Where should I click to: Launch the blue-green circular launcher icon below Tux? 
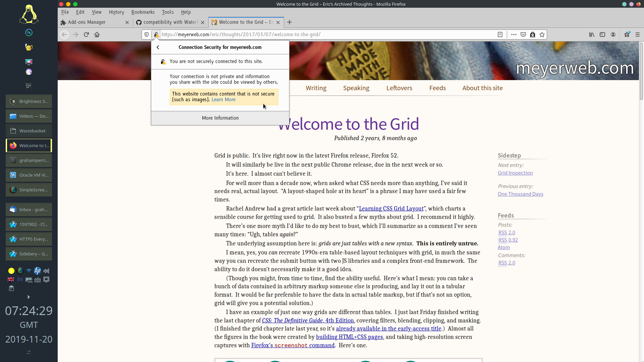click(x=29, y=33)
